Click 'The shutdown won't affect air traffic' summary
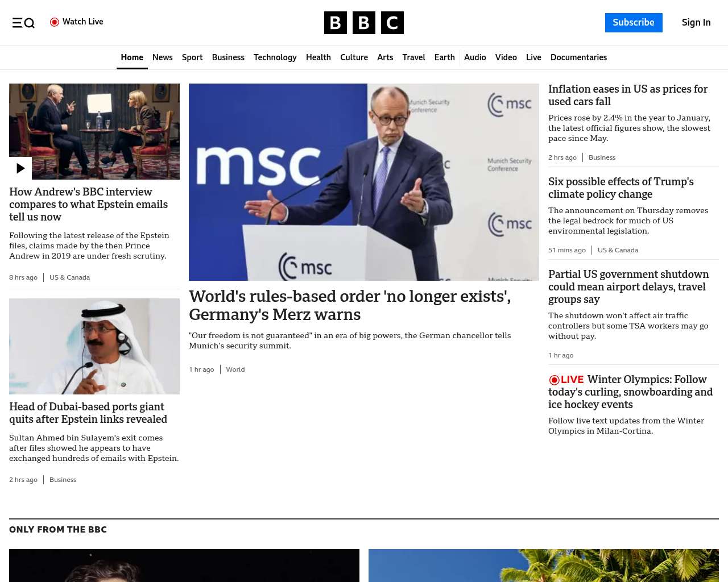 pos(628,326)
